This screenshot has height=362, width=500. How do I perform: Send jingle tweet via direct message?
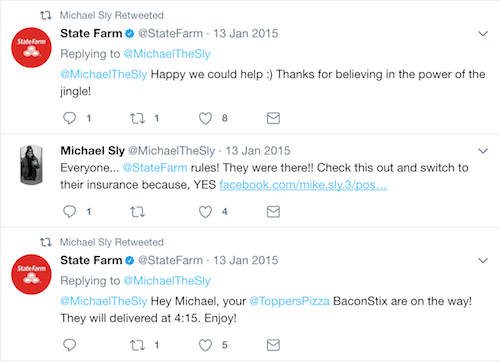[273, 118]
